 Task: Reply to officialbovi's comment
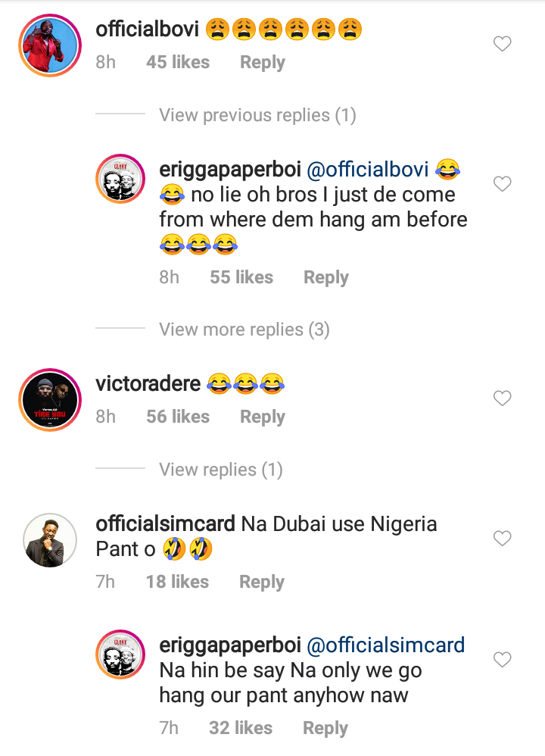coord(262,62)
